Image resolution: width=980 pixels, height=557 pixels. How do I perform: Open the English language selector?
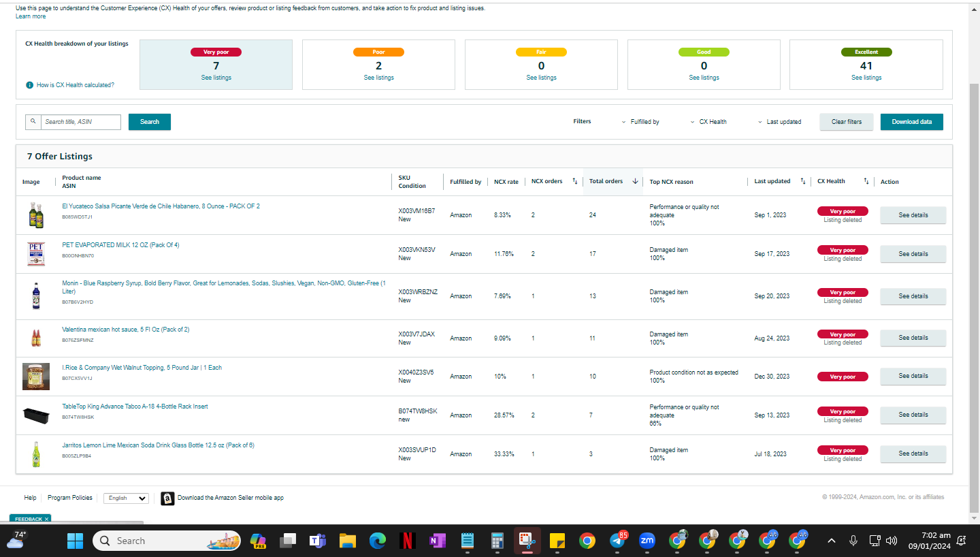point(126,498)
